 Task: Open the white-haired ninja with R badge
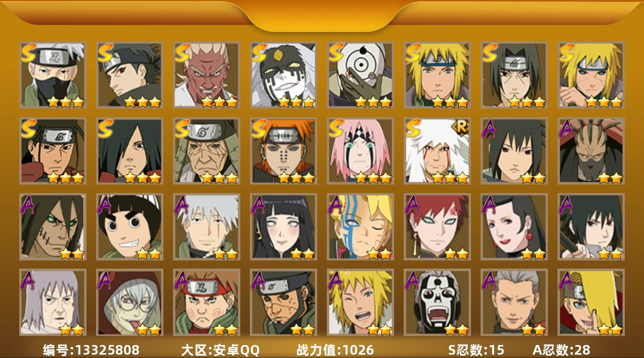pos(437,150)
